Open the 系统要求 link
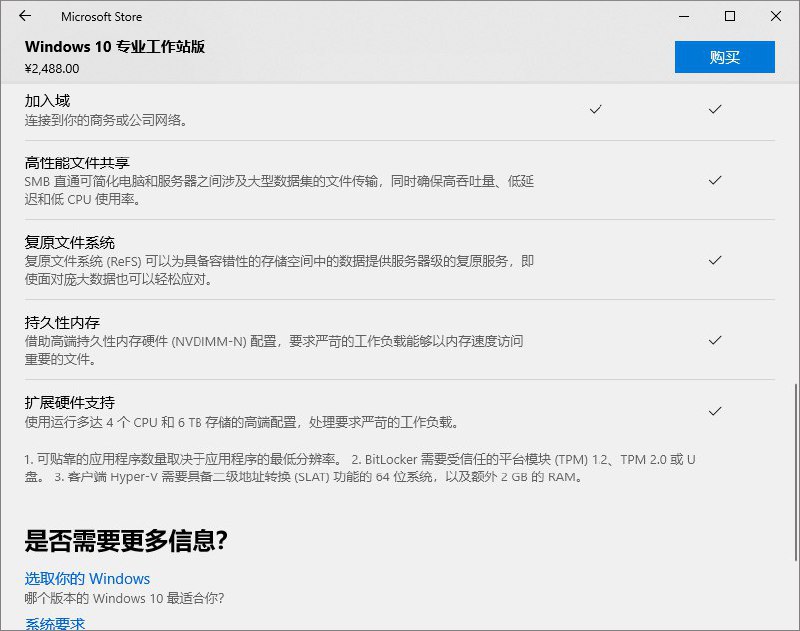This screenshot has width=800, height=631. click(x=55, y=624)
